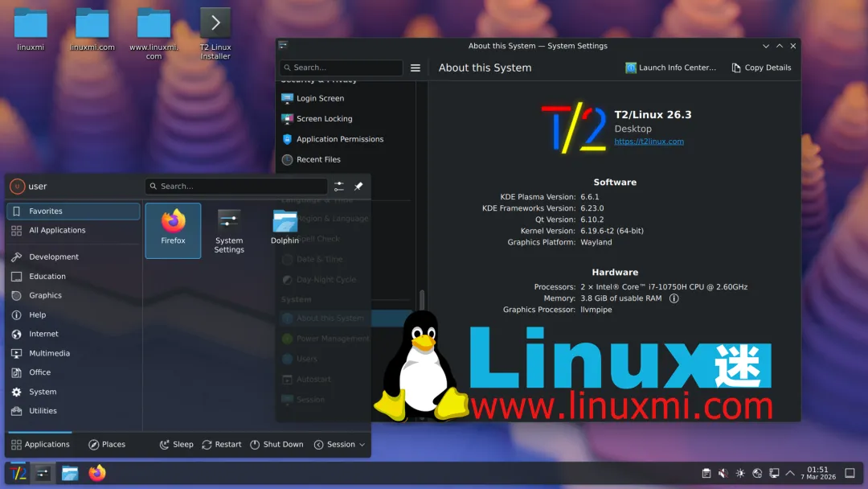
Task: Open Multimedia category
Action: coord(73,353)
